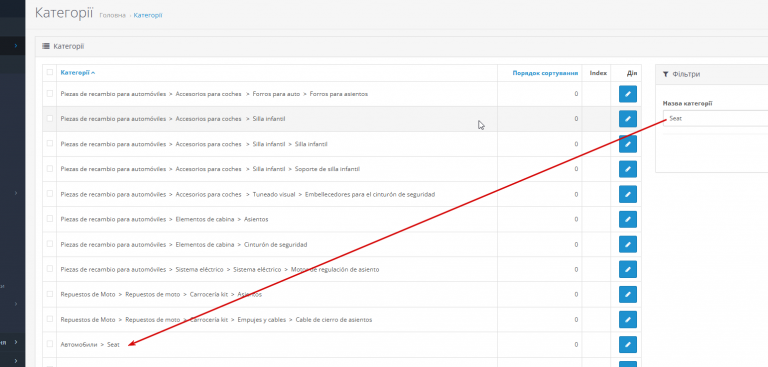Check the Forros para asientos row checkbox
The height and width of the screenshot is (367, 768).
coord(49,93)
